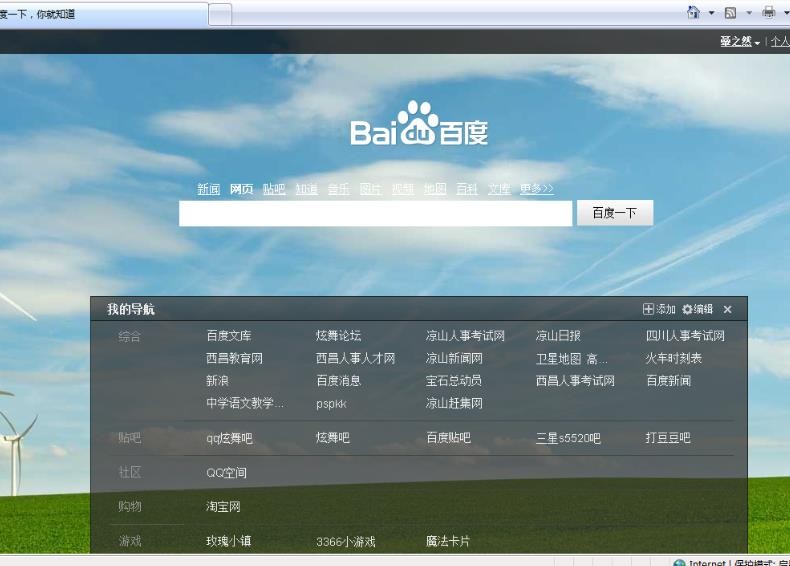Open the 贴吧 search category
This screenshot has height=566, width=790.
[x=274, y=189]
